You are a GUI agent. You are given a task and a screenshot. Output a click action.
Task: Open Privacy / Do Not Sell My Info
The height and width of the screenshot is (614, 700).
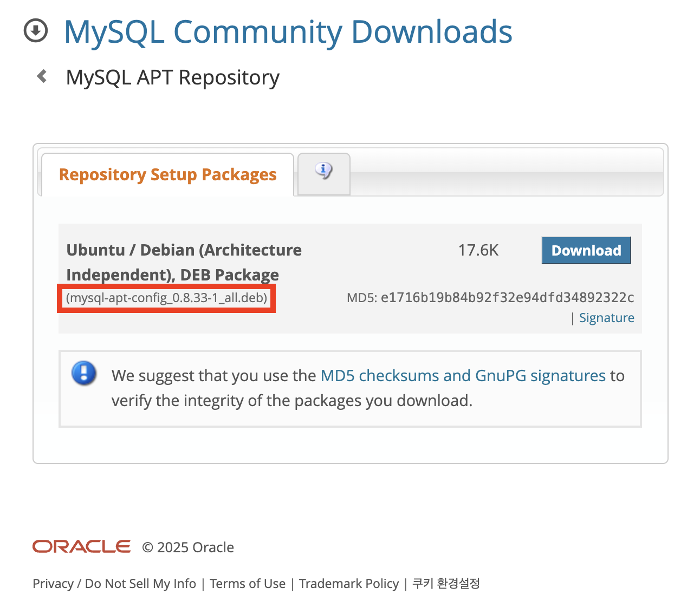click(114, 584)
